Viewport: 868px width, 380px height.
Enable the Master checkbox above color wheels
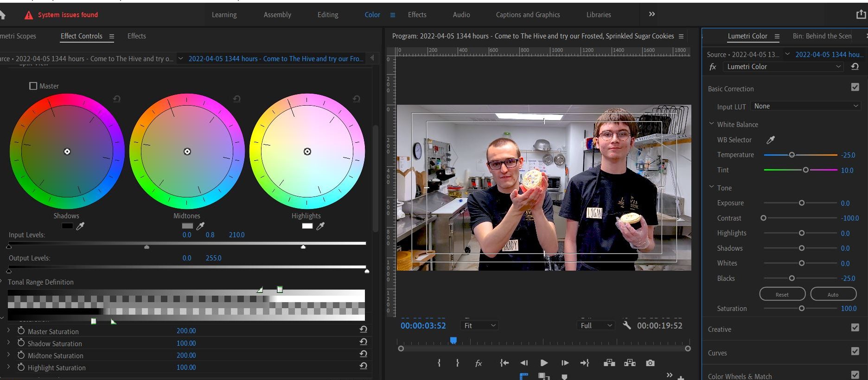[33, 86]
